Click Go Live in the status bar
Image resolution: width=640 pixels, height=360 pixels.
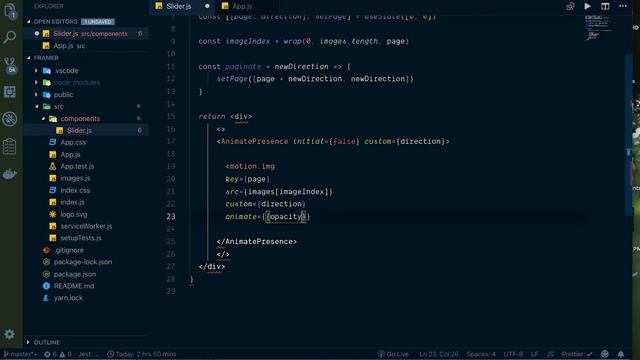tap(393, 354)
